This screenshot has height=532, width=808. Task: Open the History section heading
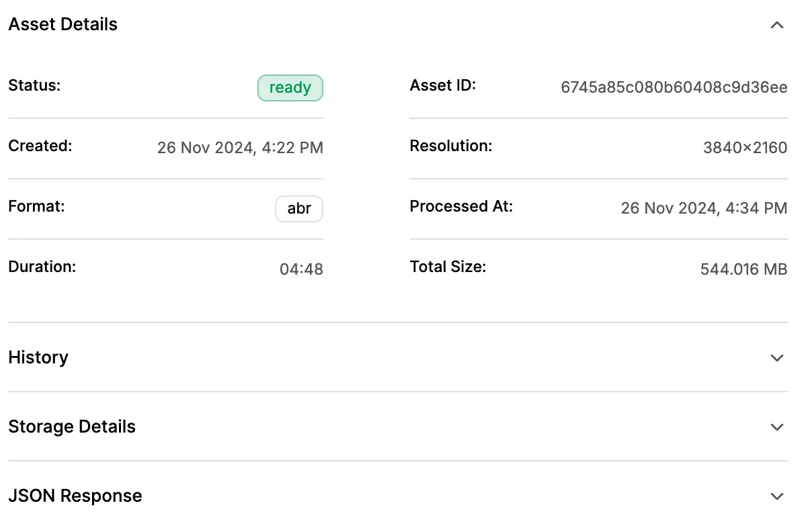[x=38, y=357]
